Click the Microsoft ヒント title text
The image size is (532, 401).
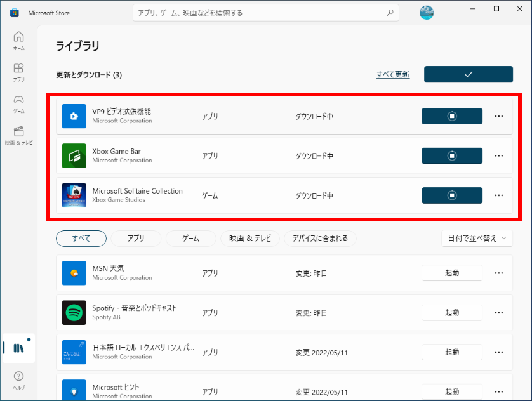pyautogui.click(x=116, y=387)
